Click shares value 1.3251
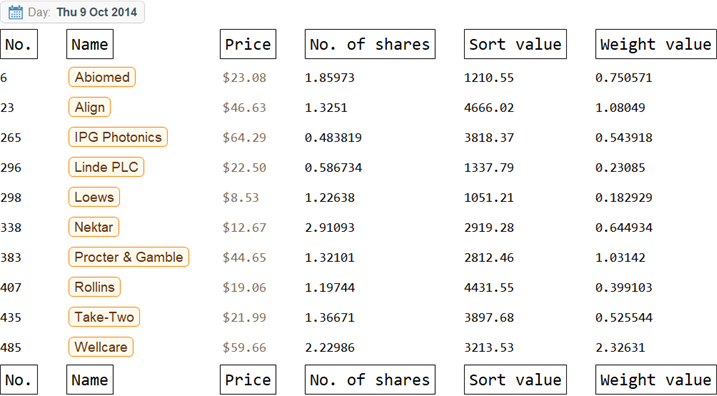Image resolution: width=717 pixels, height=396 pixels. click(326, 108)
